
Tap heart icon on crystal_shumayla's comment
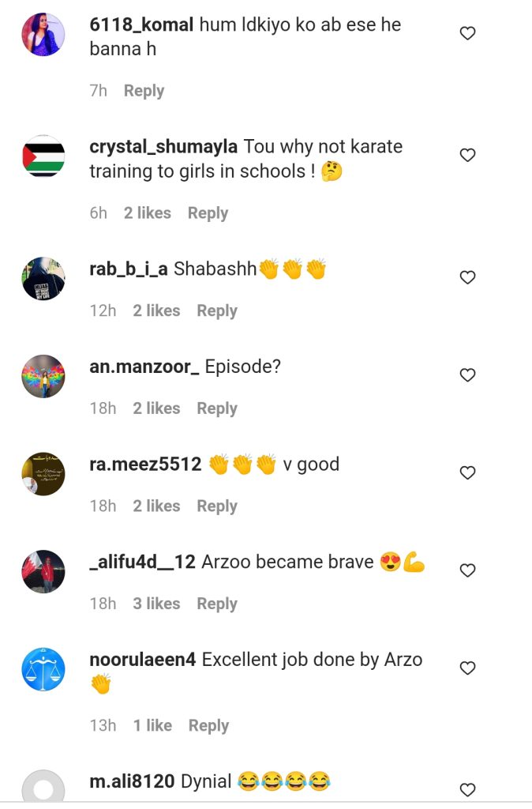[x=467, y=155]
